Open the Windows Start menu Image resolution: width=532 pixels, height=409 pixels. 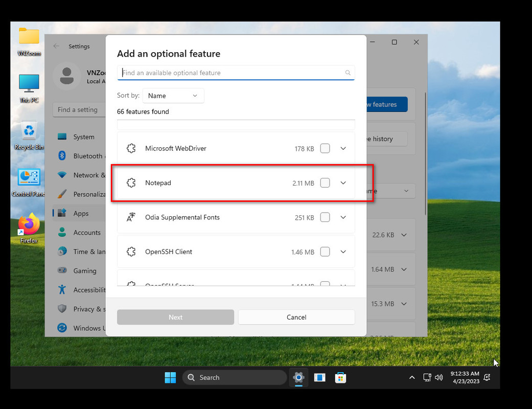click(170, 377)
